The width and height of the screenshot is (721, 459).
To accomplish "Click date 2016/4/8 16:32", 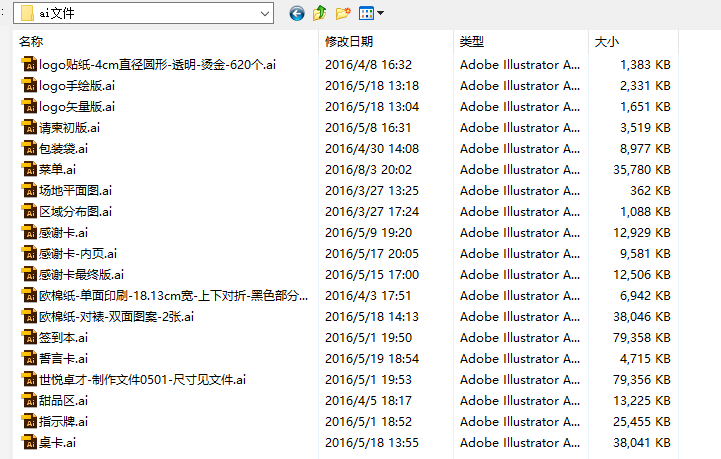I will 368,64.
